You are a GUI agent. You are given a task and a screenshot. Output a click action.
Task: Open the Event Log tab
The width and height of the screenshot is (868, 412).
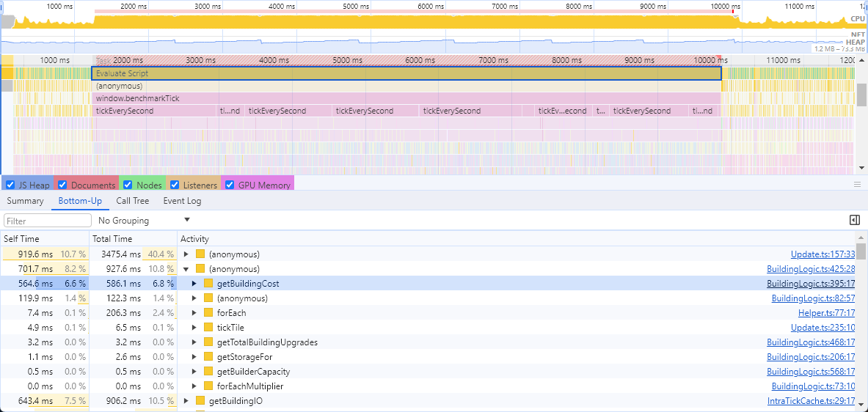182,201
